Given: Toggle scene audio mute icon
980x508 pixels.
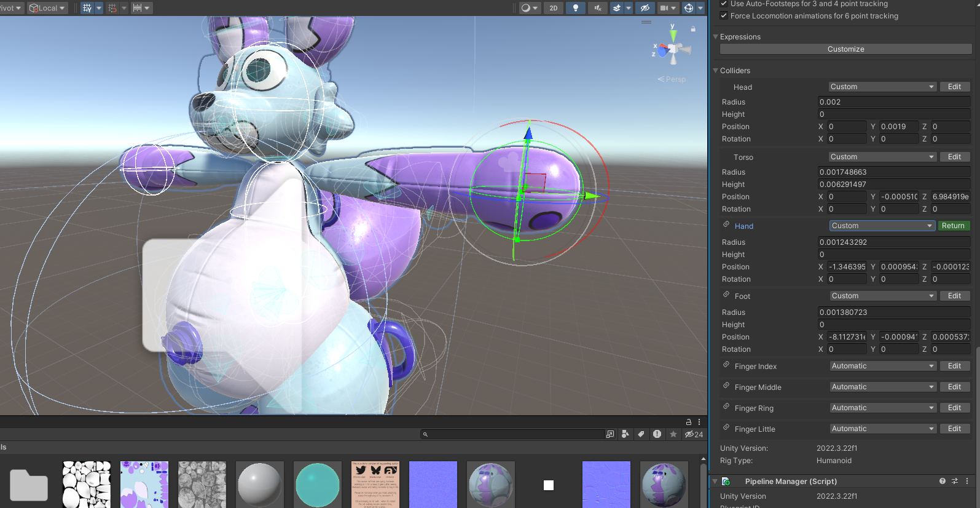Looking at the screenshot, I should [x=597, y=8].
